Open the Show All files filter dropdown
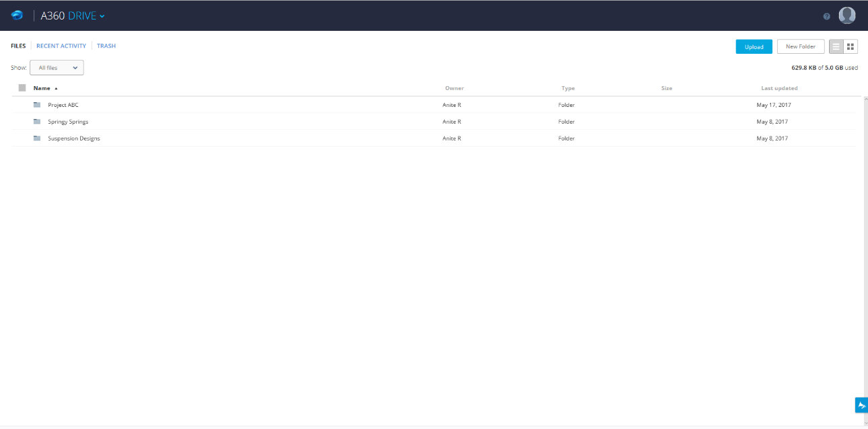The image size is (868, 429). pos(57,68)
